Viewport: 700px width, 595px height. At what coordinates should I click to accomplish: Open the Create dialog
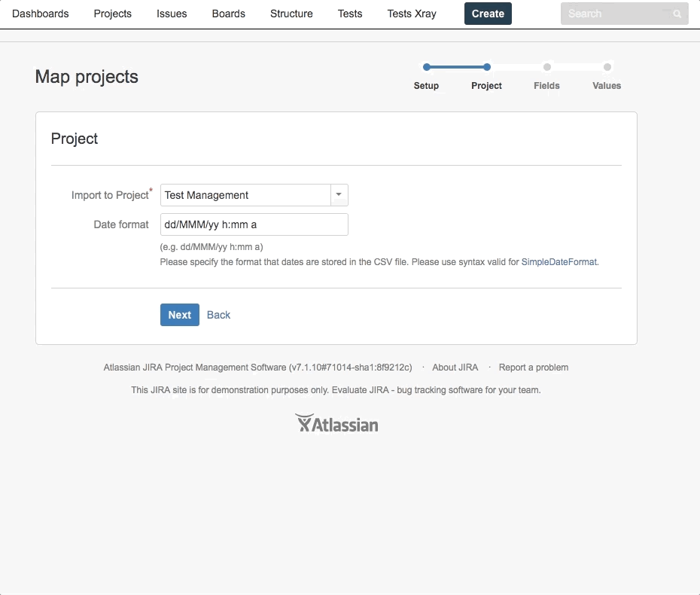coord(487,14)
